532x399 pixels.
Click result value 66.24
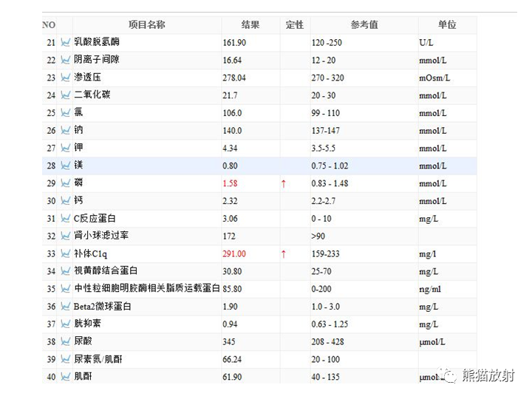(232, 359)
